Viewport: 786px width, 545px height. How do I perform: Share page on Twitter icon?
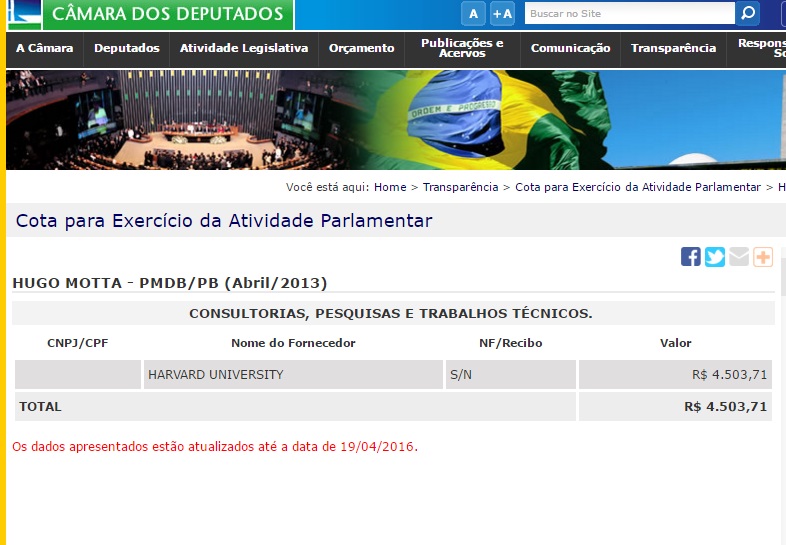coord(714,257)
